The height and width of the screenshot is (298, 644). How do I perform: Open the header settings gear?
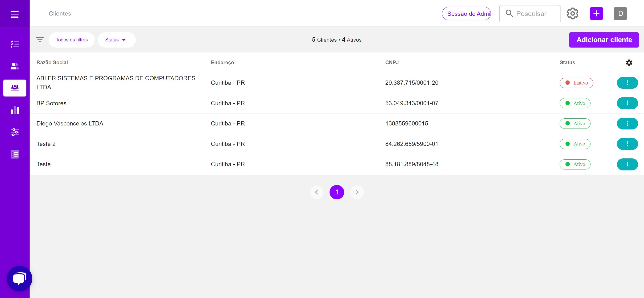[573, 13]
